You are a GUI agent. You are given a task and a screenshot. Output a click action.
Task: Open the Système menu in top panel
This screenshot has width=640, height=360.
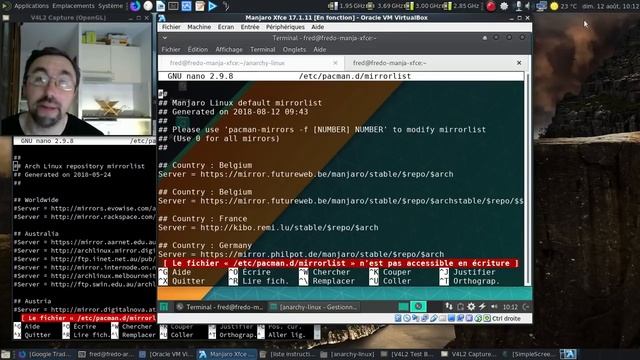click(110, 6)
